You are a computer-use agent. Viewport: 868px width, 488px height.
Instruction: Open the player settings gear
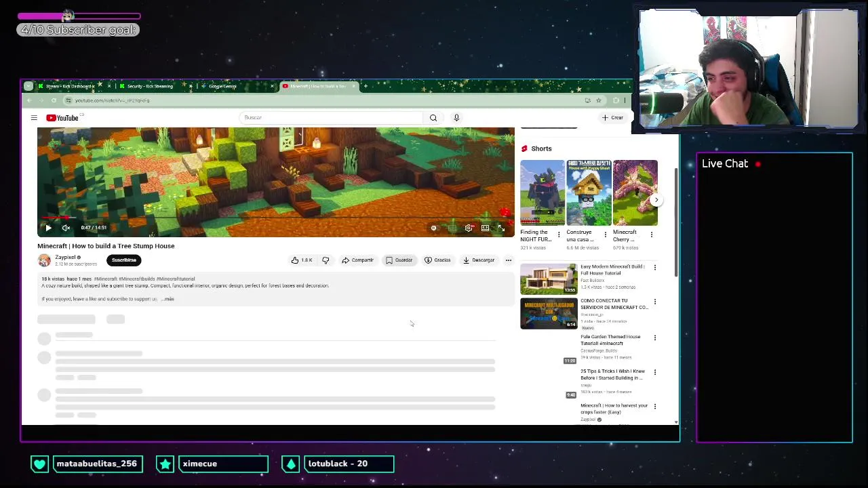point(469,228)
